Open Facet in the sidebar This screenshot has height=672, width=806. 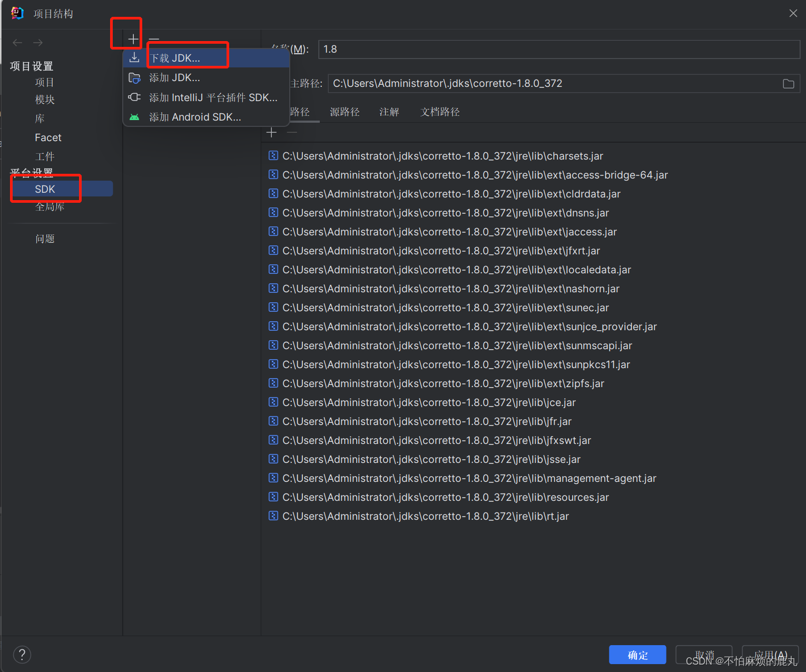coord(48,137)
